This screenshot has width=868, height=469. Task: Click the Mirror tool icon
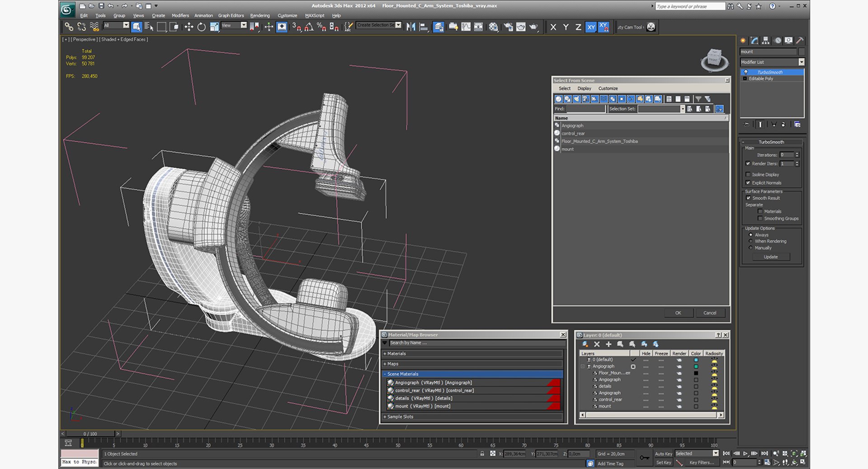coord(410,27)
